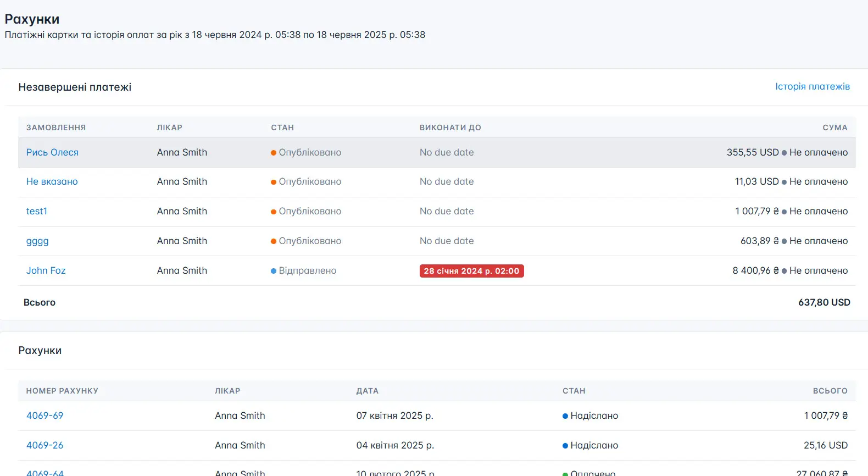Click the СУМА column header
The height and width of the screenshot is (476, 868).
tap(835, 128)
